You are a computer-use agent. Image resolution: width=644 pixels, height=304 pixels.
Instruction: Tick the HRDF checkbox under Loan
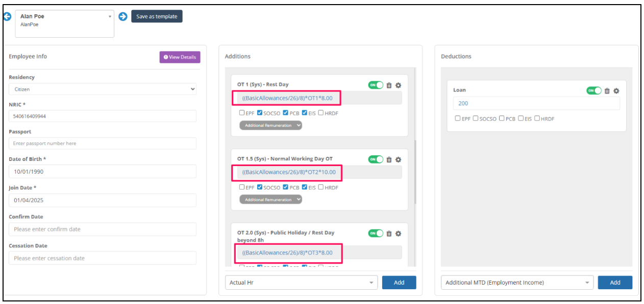pyautogui.click(x=537, y=119)
